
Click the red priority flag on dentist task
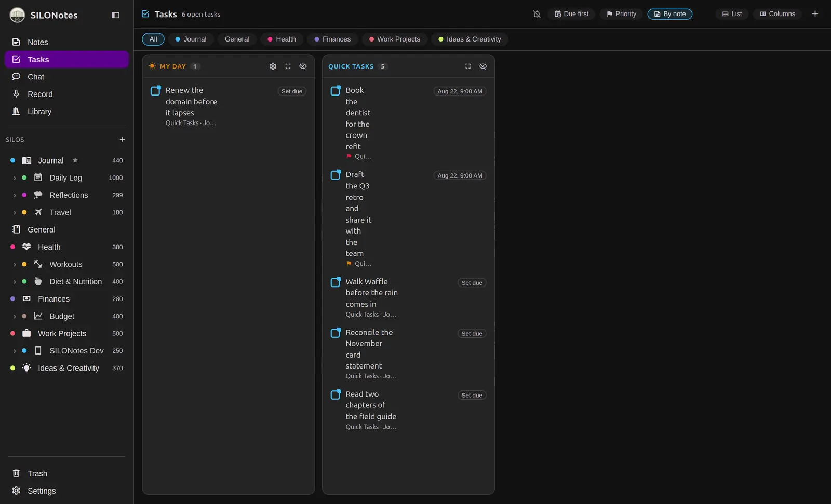coord(349,156)
